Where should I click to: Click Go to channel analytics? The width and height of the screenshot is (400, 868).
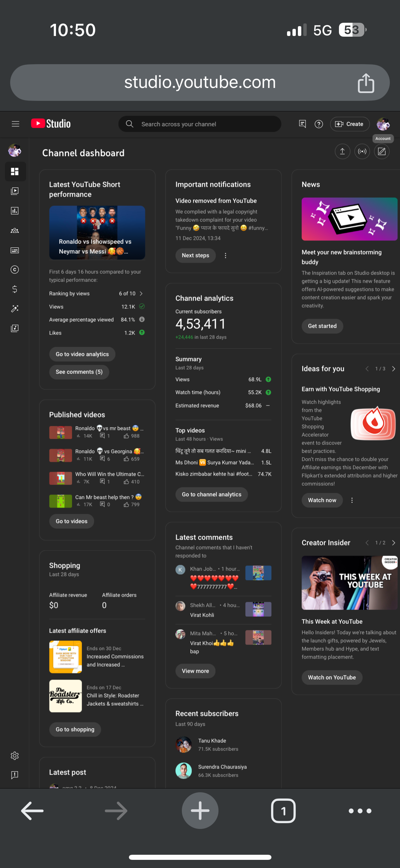pos(211,494)
